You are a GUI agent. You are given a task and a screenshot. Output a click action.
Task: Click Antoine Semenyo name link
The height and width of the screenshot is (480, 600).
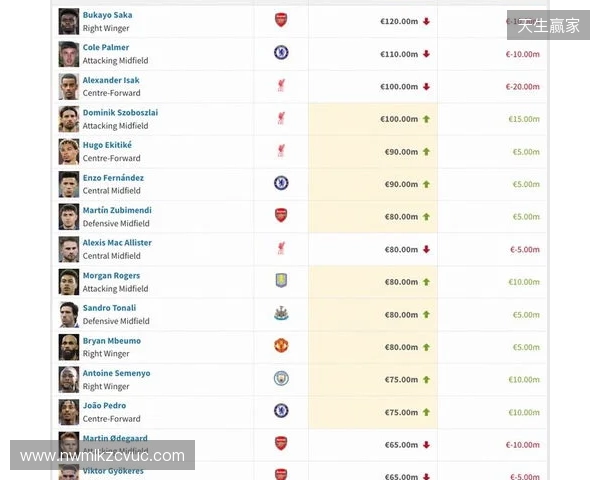(x=116, y=373)
